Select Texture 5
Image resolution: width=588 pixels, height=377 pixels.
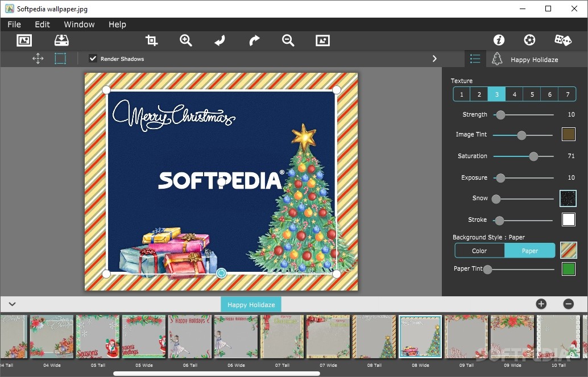tap(532, 94)
